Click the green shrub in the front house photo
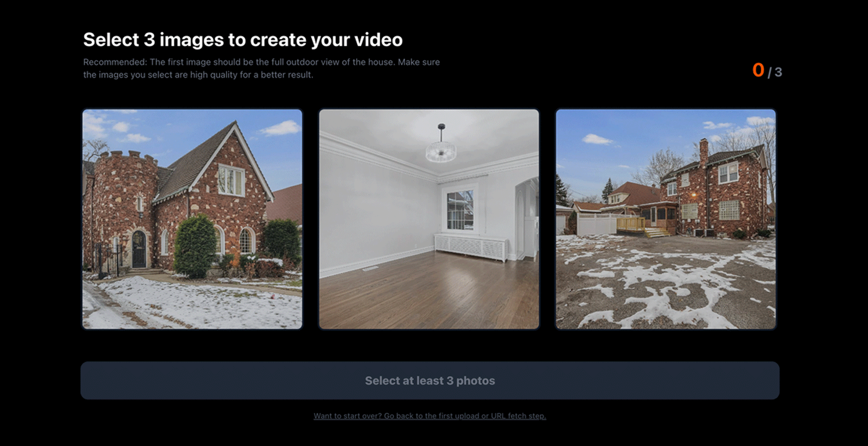Screen dimensions: 868x446 (195, 247)
